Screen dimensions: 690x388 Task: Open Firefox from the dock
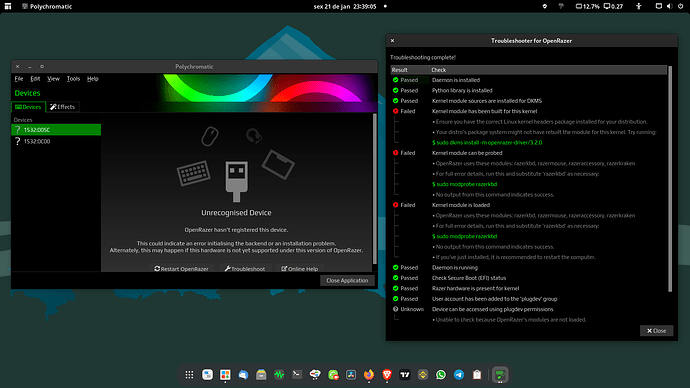click(x=369, y=375)
